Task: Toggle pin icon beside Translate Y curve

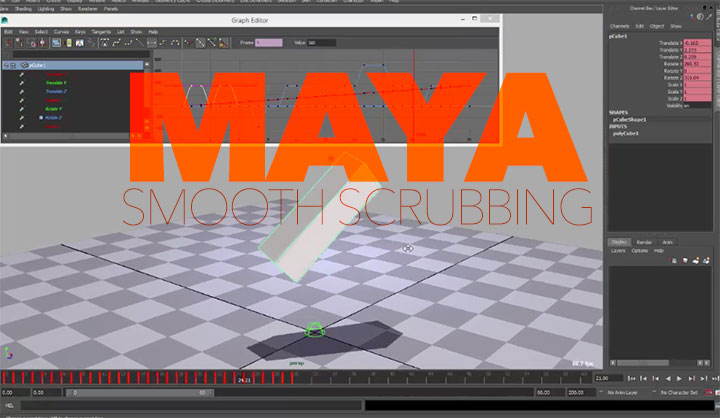Action: point(21,83)
